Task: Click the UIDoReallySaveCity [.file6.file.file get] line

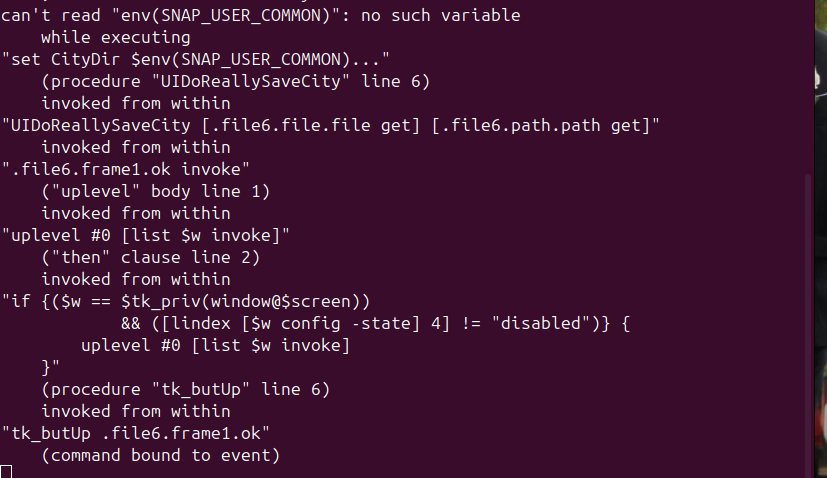Action: [330, 125]
